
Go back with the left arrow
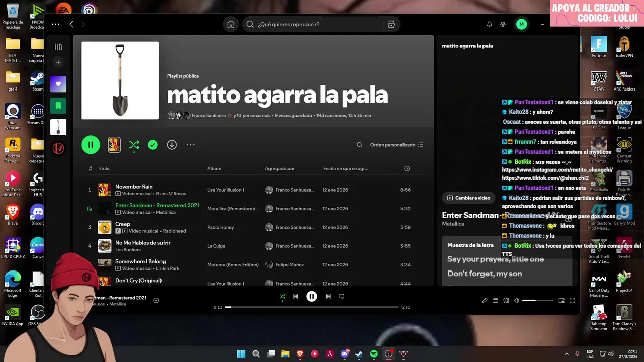(x=71, y=24)
